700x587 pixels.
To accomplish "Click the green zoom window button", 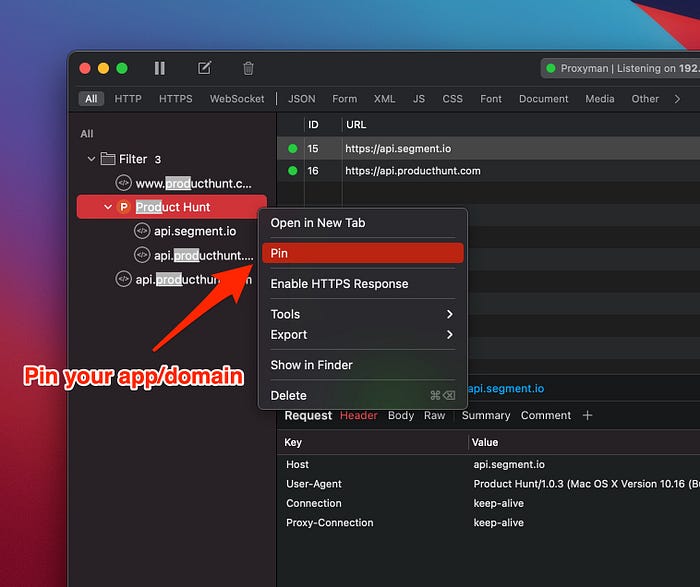I will [122, 68].
